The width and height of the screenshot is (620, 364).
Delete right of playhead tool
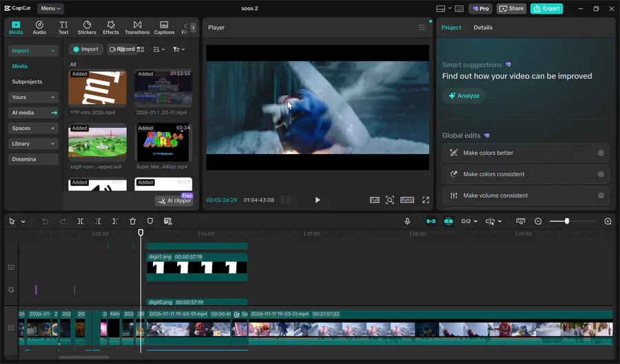(115, 221)
